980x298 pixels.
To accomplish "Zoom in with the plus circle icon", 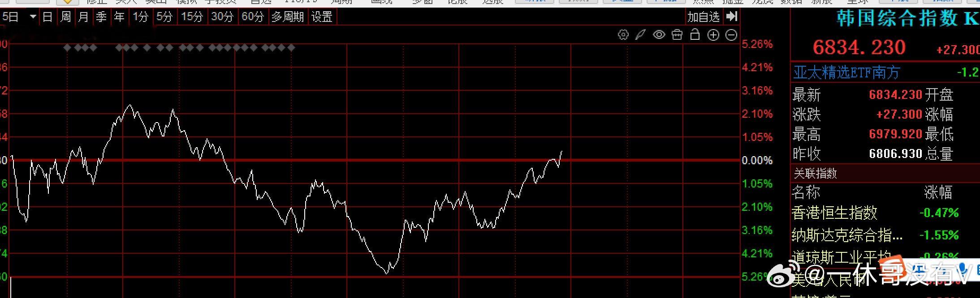I will 713,35.
